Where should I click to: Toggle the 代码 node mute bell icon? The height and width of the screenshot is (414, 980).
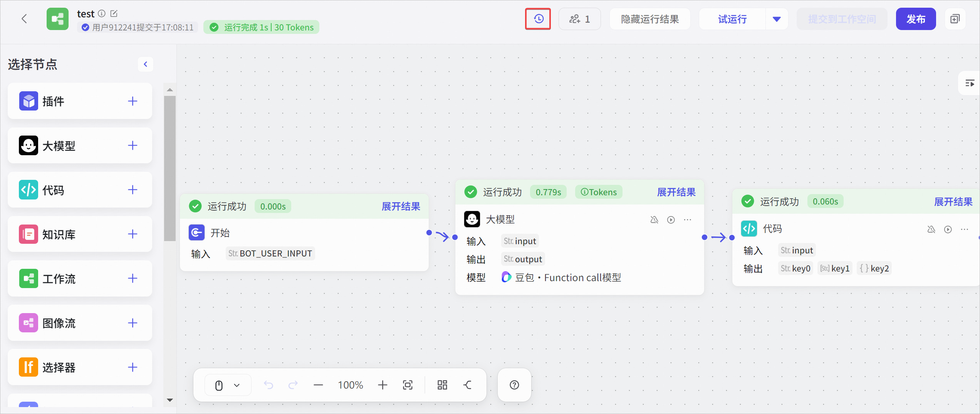pos(931,230)
